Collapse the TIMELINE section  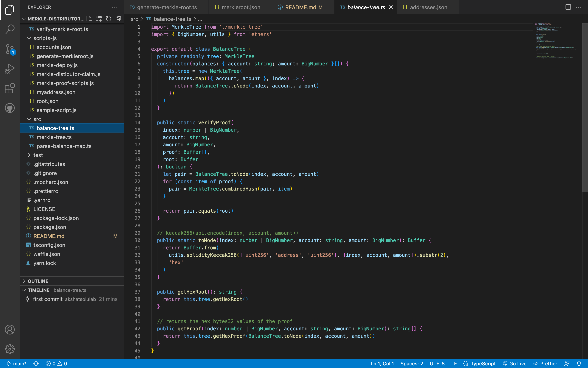(72, 290)
